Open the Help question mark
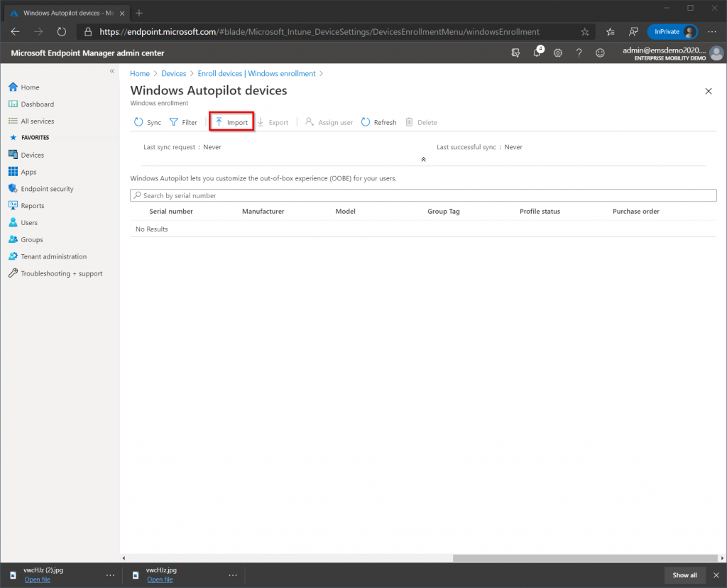Image resolution: width=727 pixels, height=588 pixels. [x=579, y=53]
